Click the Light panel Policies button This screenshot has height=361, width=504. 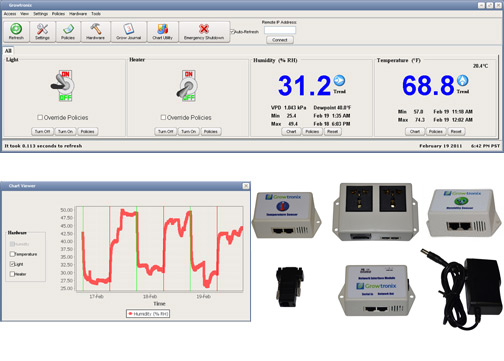click(87, 132)
